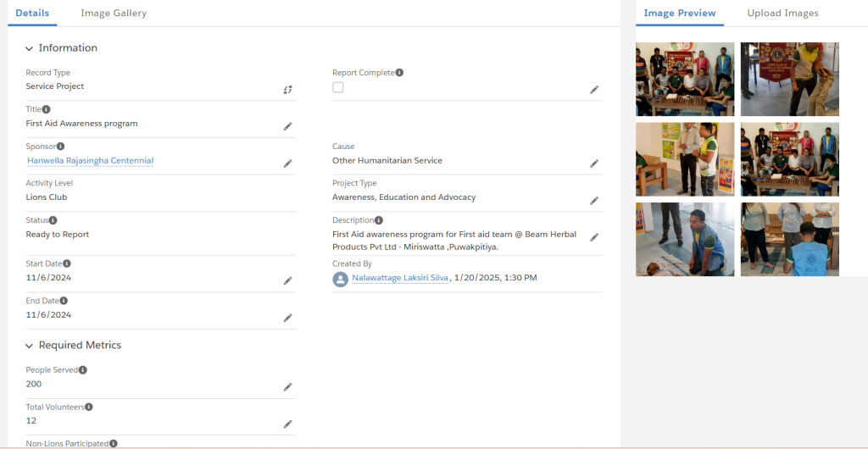Open the kneeling CPR demonstration thumbnail
This screenshot has height=449, width=868.
coord(685,240)
